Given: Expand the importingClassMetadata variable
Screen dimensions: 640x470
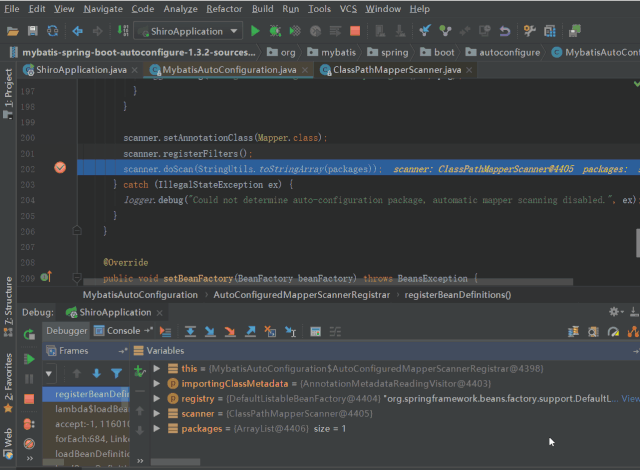Looking at the screenshot, I should coord(156,384).
